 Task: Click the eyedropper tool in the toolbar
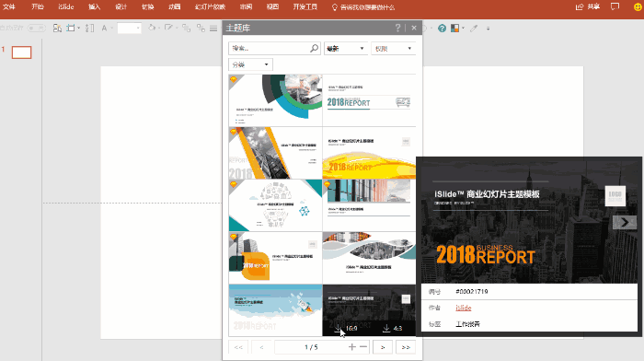point(474,29)
